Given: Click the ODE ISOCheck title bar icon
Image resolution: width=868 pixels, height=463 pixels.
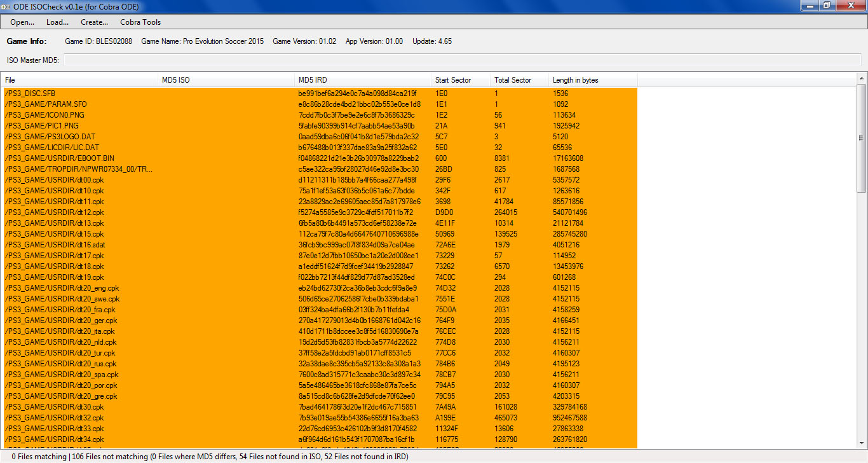Looking at the screenshot, I should 6,6.
